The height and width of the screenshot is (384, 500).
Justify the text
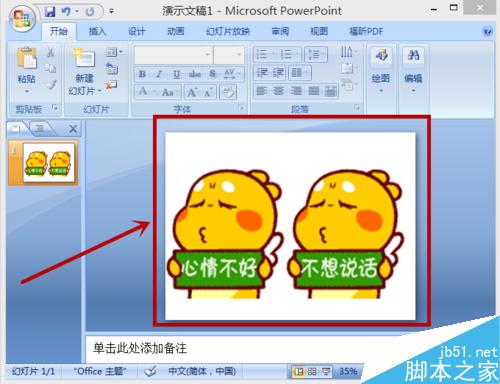pyautogui.click(x=313, y=90)
